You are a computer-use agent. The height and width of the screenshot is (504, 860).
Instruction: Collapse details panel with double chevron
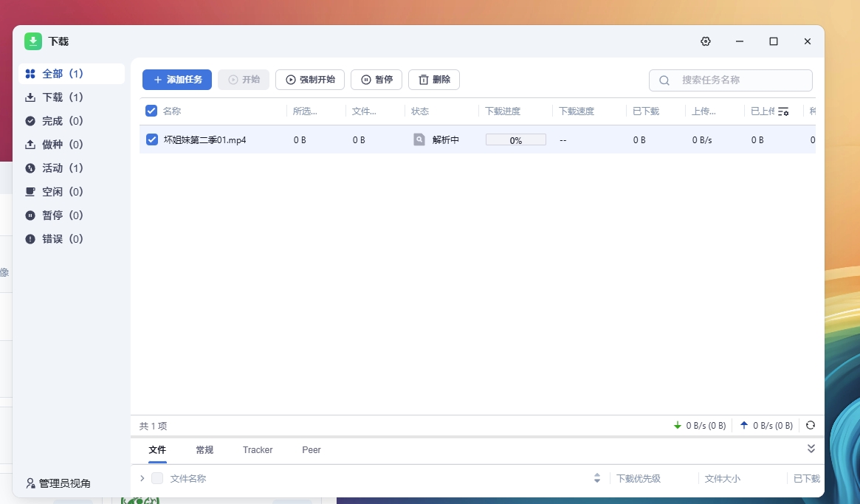811,449
